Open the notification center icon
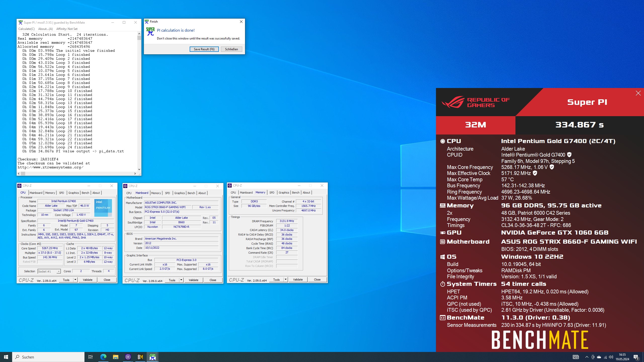Screen dimensions: 644x362 tap(636, 357)
